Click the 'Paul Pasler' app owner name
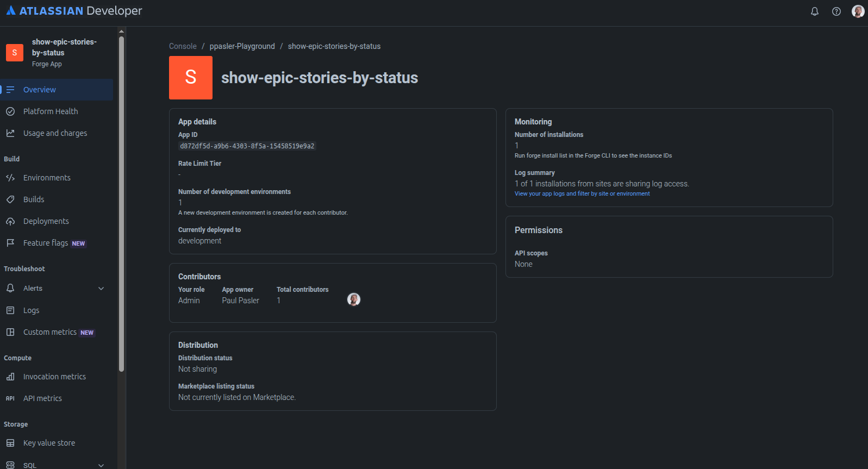This screenshot has width=868, height=469. click(x=241, y=301)
